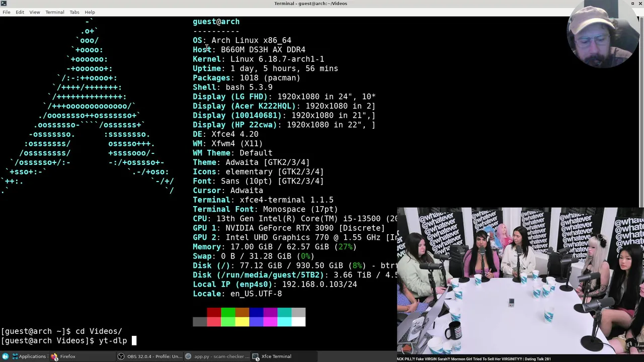Click the 'GPU 1: NVIDIA GeForce RTX 3090' line
The image size is (644, 362).
pyautogui.click(x=289, y=228)
